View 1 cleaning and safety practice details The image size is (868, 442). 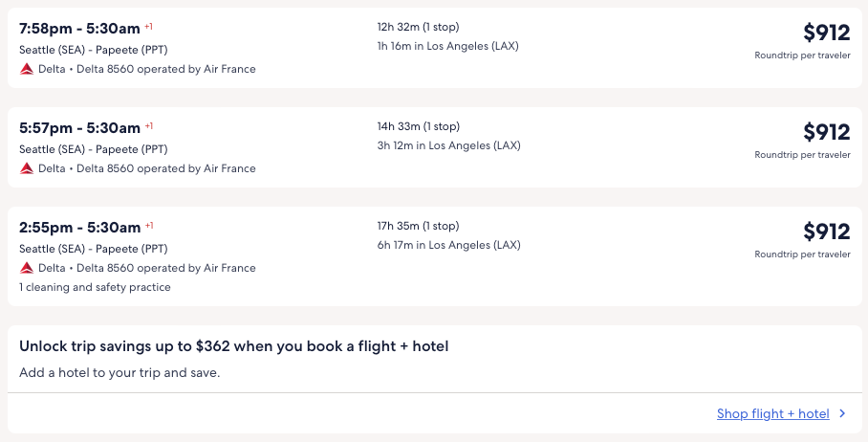coord(95,287)
